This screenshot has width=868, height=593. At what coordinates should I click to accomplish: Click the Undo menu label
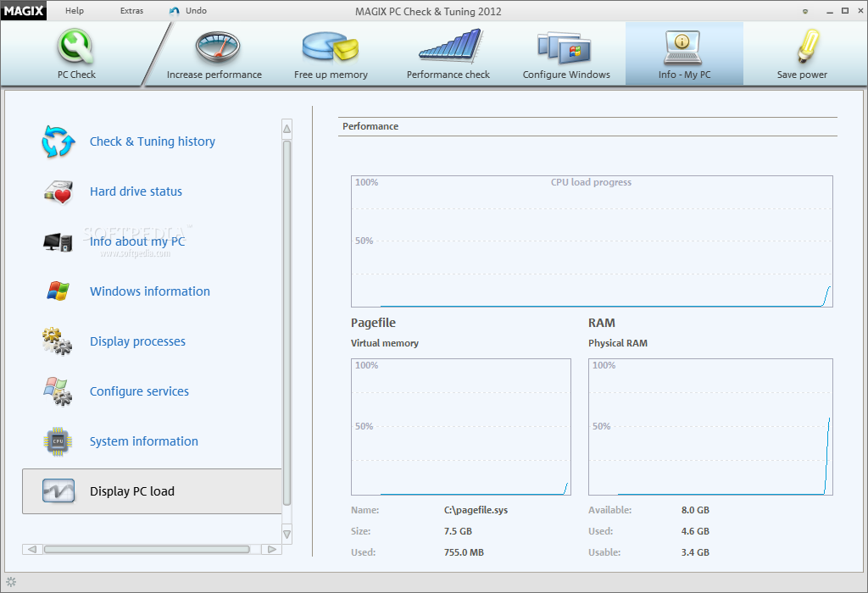coord(196,10)
